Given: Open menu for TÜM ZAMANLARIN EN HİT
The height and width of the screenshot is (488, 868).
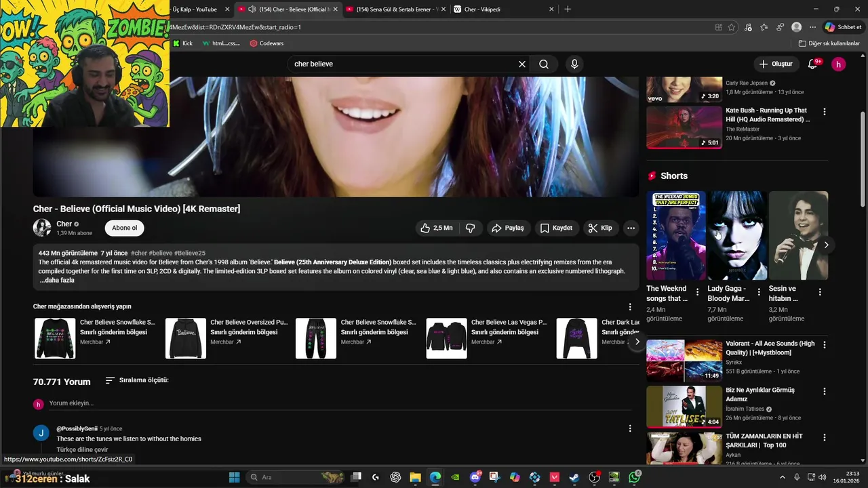Looking at the screenshot, I should [825, 437].
